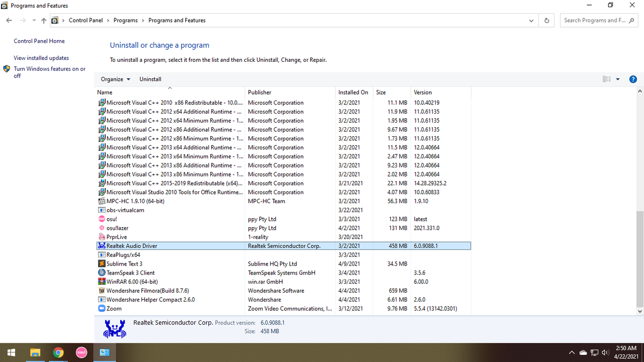Click the network icon in system tray
This screenshot has height=362, width=644.
point(594,352)
